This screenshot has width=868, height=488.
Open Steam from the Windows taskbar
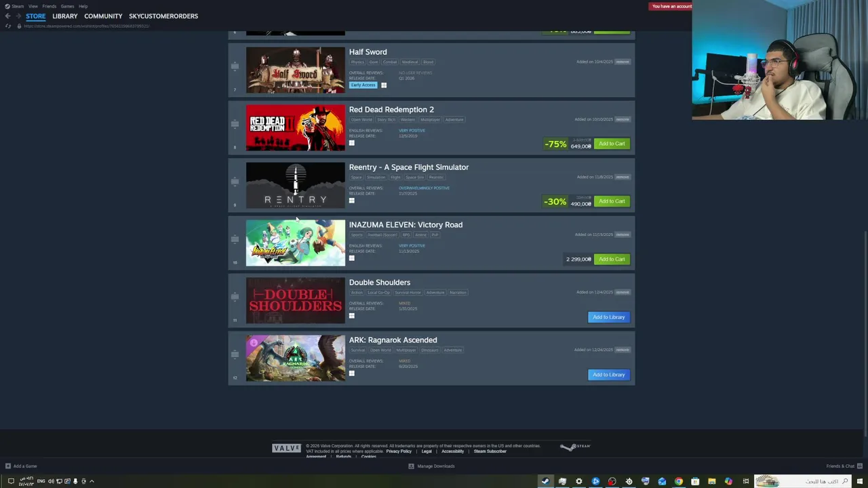545,481
